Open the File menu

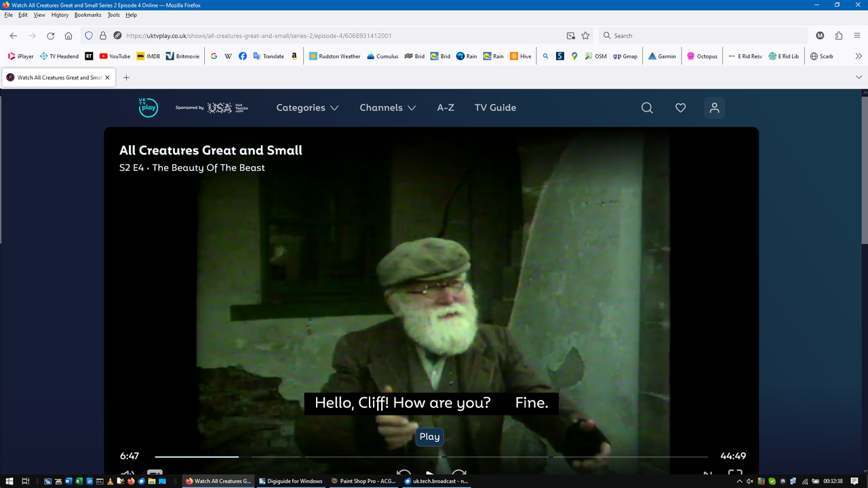pyautogui.click(x=8, y=15)
